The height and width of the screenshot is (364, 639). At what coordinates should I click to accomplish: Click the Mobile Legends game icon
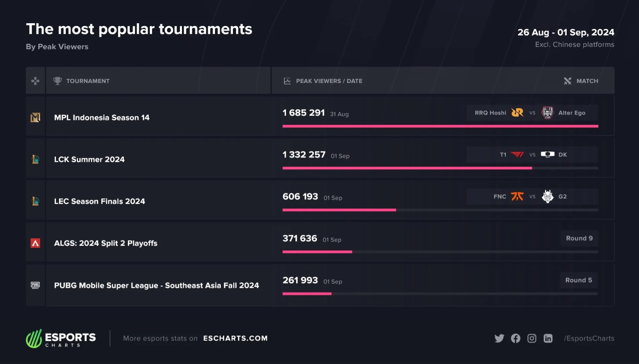(x=35, y=118)
